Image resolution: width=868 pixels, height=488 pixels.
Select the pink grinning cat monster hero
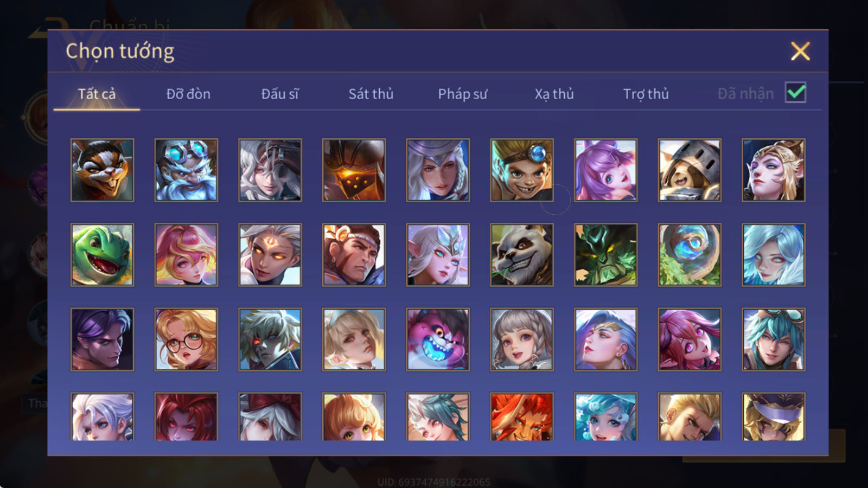click(438, 339)
